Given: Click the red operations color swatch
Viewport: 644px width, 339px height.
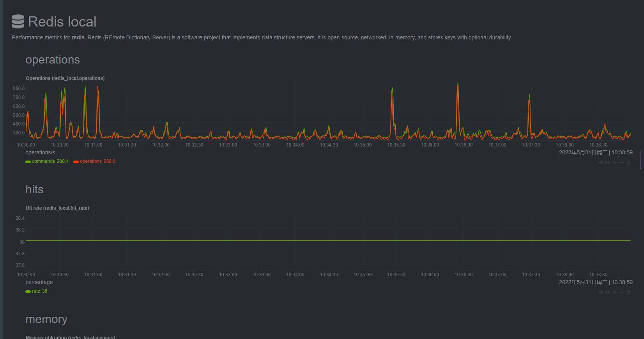Looking at the screenshot, I should pos(76,162).
